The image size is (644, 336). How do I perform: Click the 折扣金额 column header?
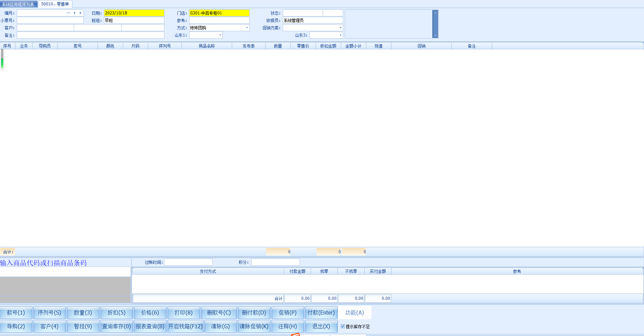click(x=328, y=46)
